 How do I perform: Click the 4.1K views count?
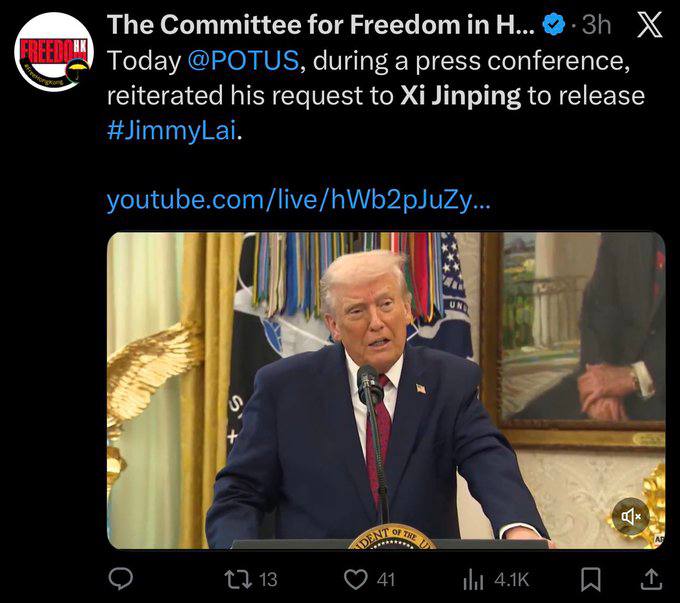(512, 580)
